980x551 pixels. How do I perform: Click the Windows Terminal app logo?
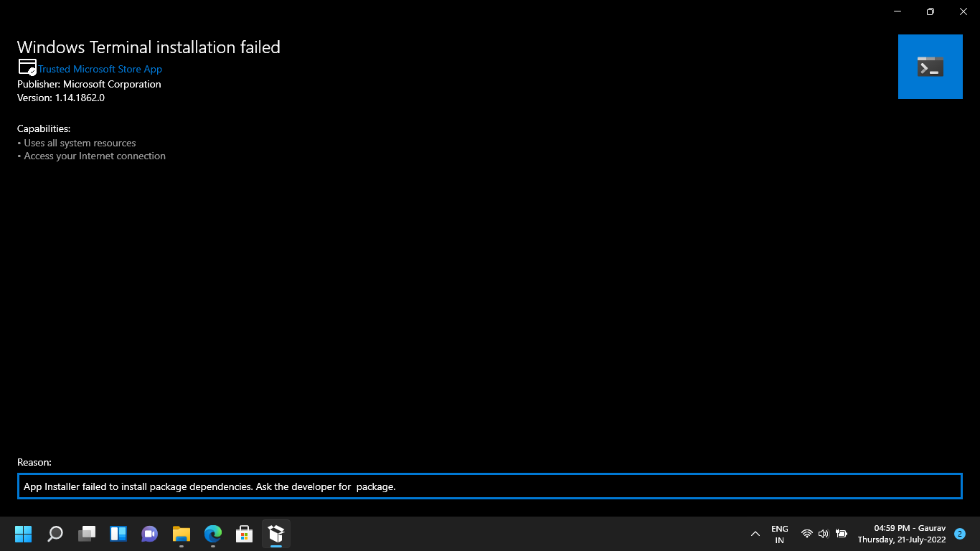(930, 66)
